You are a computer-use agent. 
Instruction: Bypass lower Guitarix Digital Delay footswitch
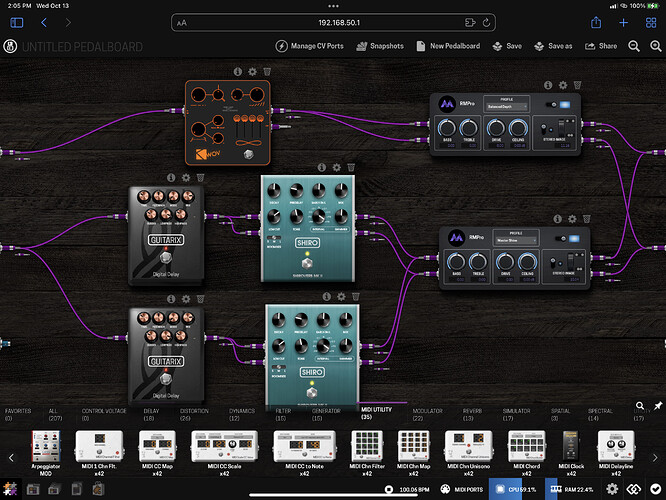166,379
